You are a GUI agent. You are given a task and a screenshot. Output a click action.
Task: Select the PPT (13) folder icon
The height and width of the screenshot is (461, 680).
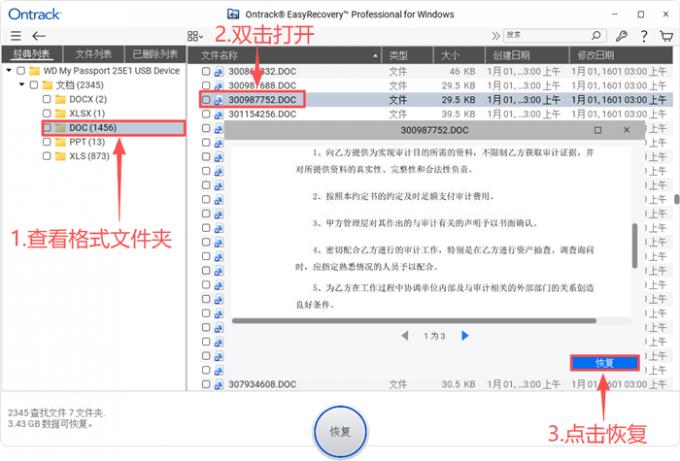[x=60, y=142]
